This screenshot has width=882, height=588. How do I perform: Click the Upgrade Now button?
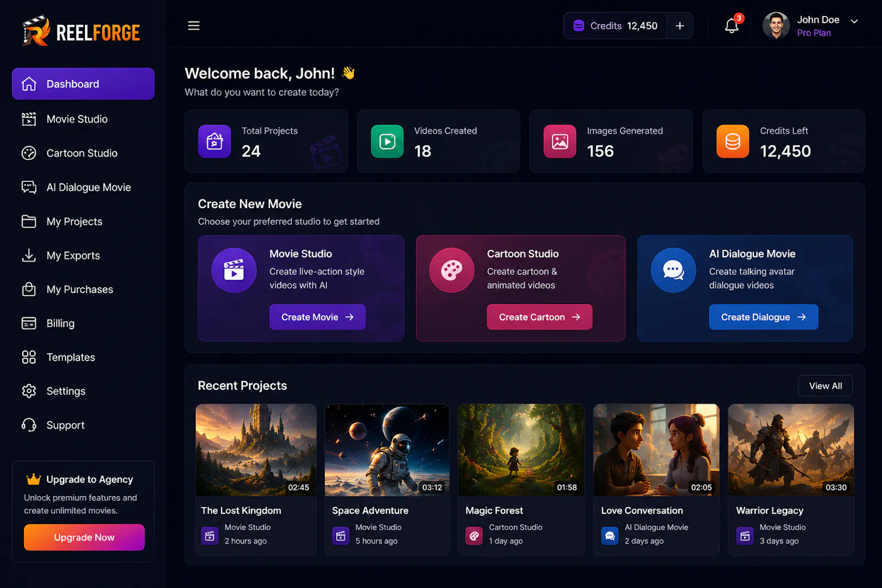pyautogui.click(x=84, y=537)
